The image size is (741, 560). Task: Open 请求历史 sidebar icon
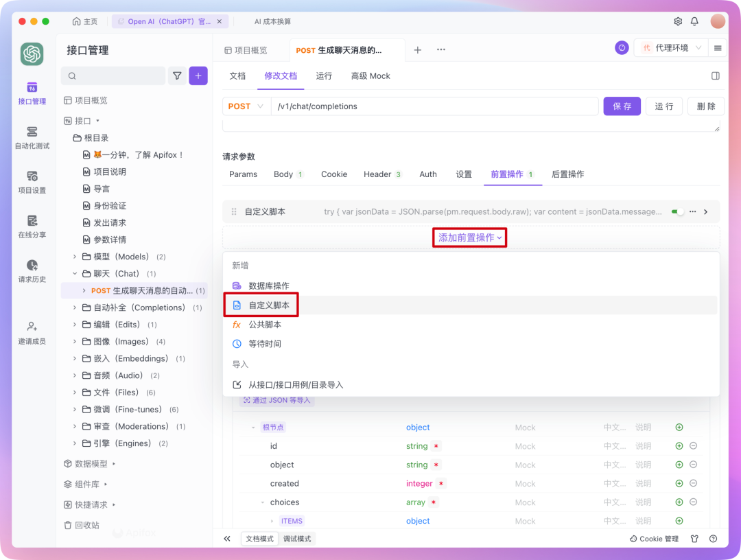32,270
